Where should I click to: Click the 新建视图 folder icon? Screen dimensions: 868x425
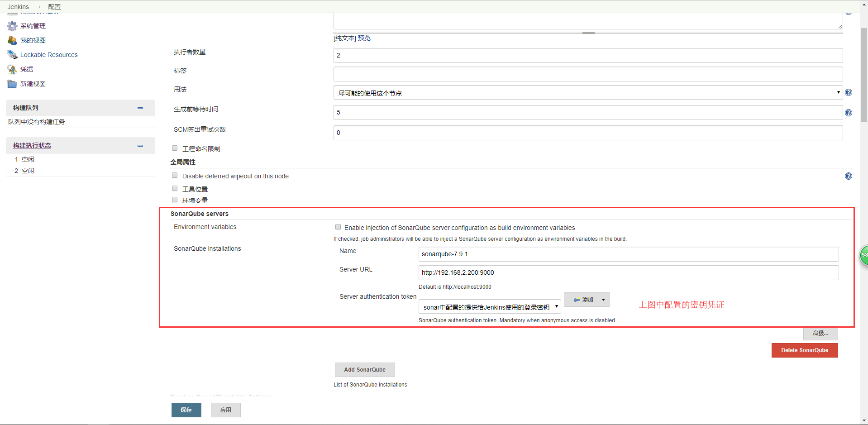click(12, 84)
